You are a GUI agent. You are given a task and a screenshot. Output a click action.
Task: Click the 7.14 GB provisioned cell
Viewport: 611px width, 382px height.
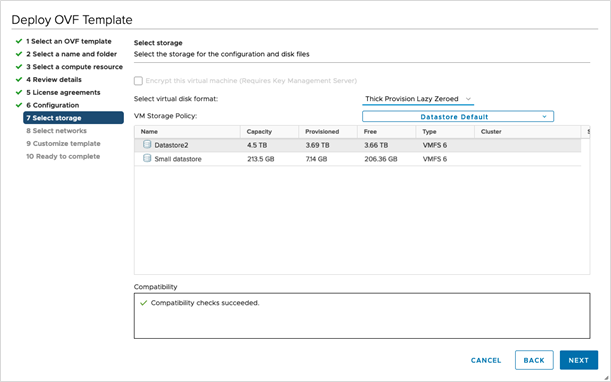[316, 159]
